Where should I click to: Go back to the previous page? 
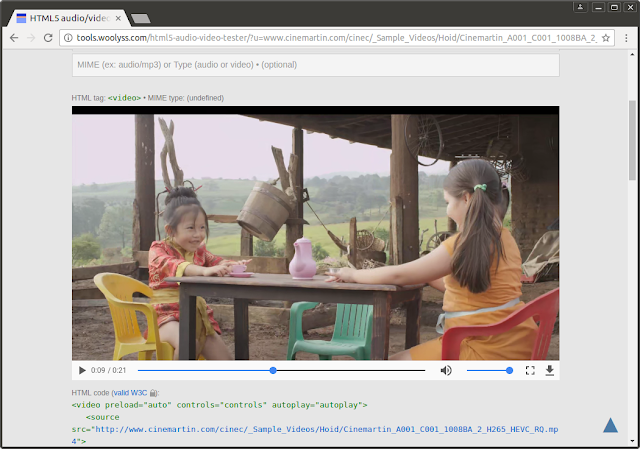pyautogui.click(x=14, y=38)
